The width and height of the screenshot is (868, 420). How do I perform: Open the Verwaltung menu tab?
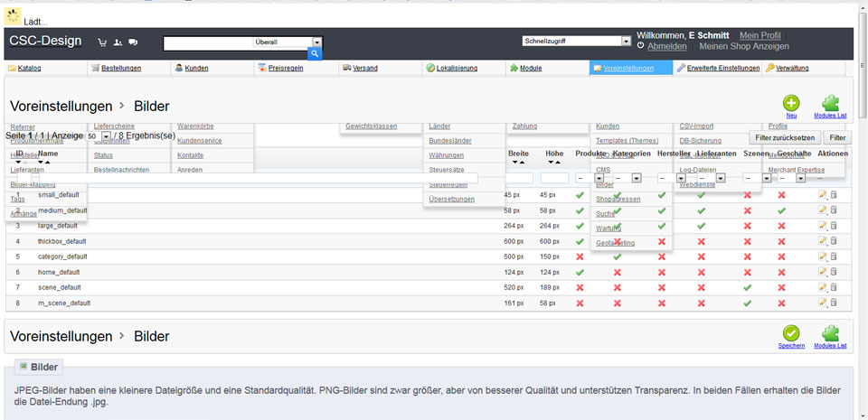792,69
